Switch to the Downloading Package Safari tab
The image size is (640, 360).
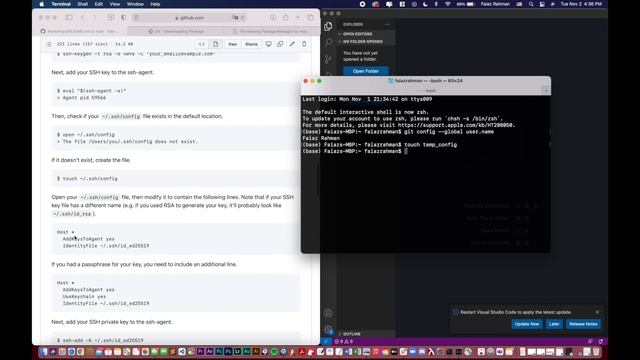pyautogui.click(x=175, y=31)
